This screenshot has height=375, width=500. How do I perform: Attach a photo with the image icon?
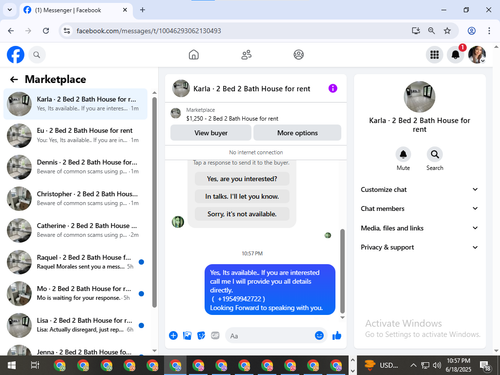tap(187, 335)
